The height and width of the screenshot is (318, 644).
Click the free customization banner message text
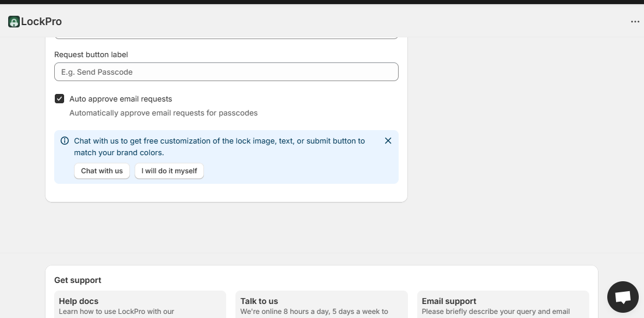click(219, 146)
